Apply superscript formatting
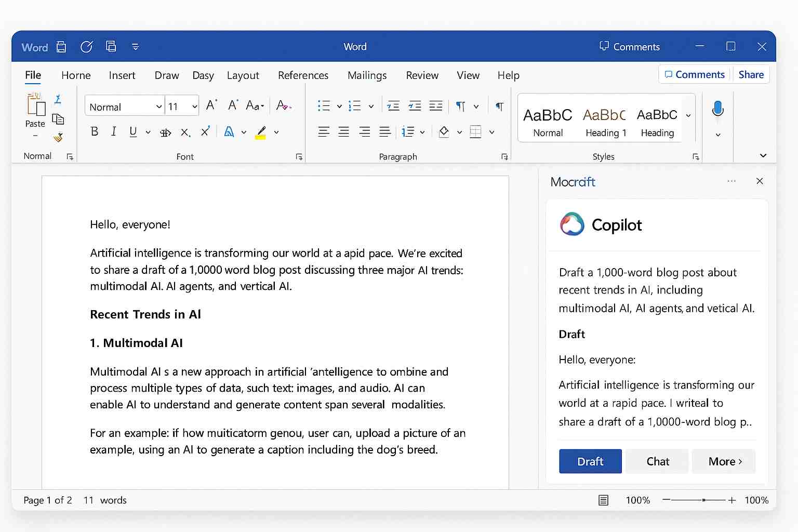 [205, 131]
